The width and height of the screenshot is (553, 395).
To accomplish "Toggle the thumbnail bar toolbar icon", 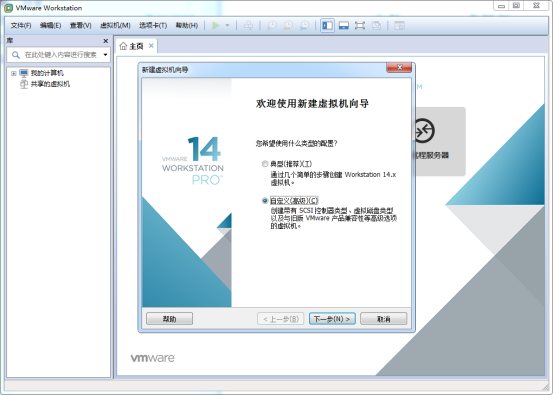I will pyautogui.click(x=344, y=25).
